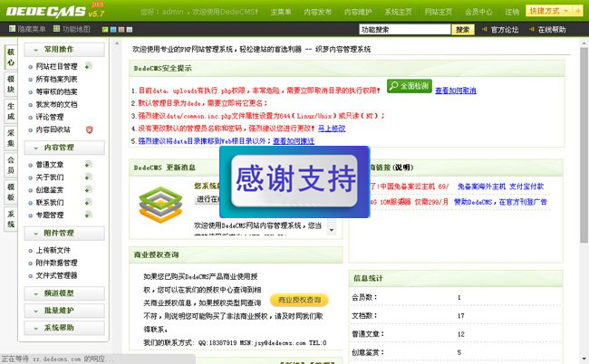Open the 查看如何取消 link

pyautogui.click(x=456, y=91)
